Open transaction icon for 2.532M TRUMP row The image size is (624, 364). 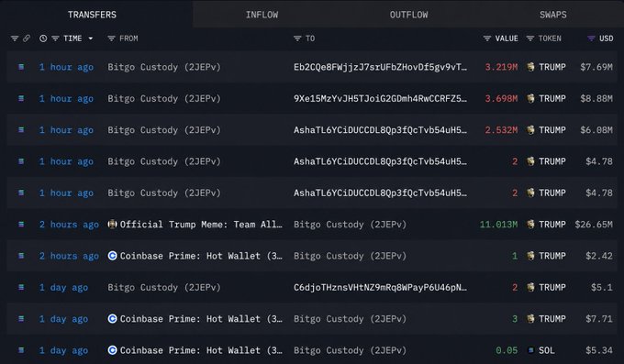21,129
